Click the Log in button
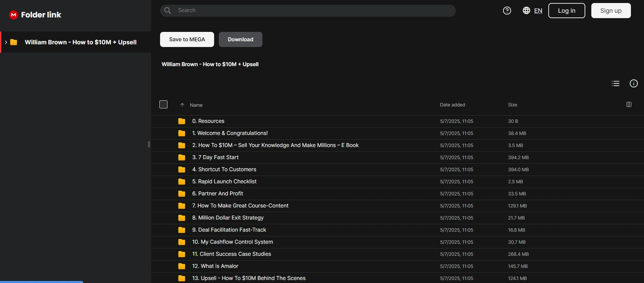This screenshot has width=644, height=283. (x=566, y=10)
